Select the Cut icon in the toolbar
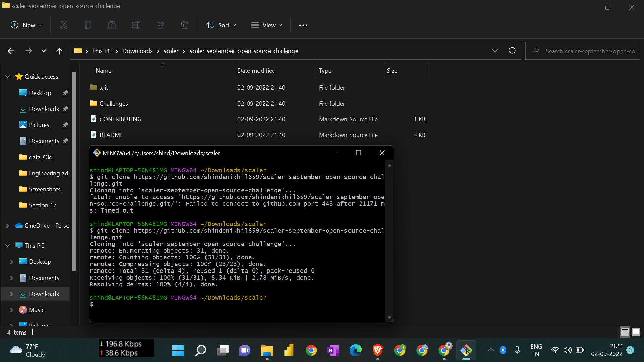The image size is (644, 362). [x=63, y=25]
